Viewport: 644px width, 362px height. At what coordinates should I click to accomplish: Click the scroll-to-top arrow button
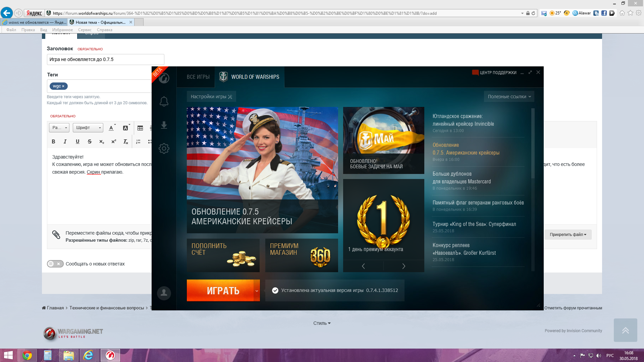click(x=625, y=330)
